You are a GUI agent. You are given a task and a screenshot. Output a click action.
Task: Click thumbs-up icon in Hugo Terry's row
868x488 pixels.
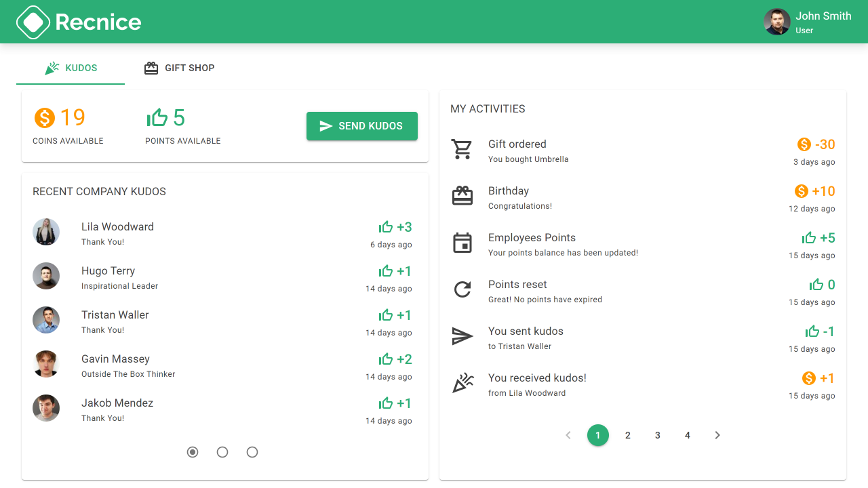click(x=386, y=271)
